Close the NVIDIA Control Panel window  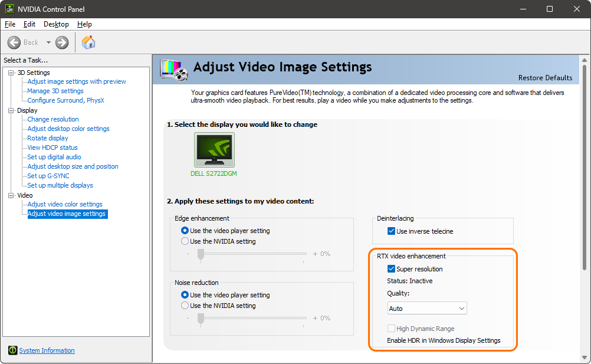click(x=577, y=9)
